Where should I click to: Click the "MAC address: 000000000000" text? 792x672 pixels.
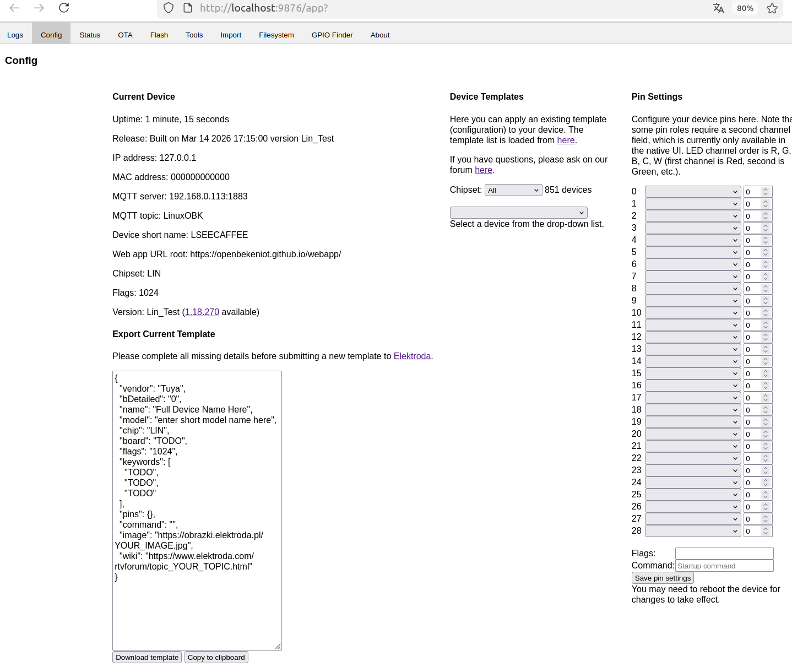click(x=171, y=177)
